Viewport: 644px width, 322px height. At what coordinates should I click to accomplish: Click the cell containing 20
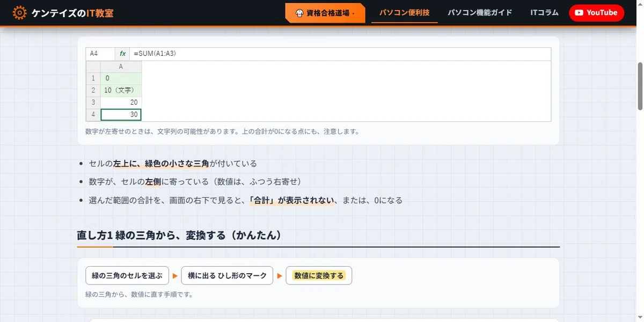(x=121, y=103)
